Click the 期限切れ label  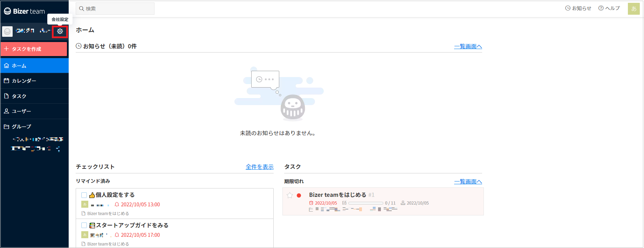pos(294,181)
